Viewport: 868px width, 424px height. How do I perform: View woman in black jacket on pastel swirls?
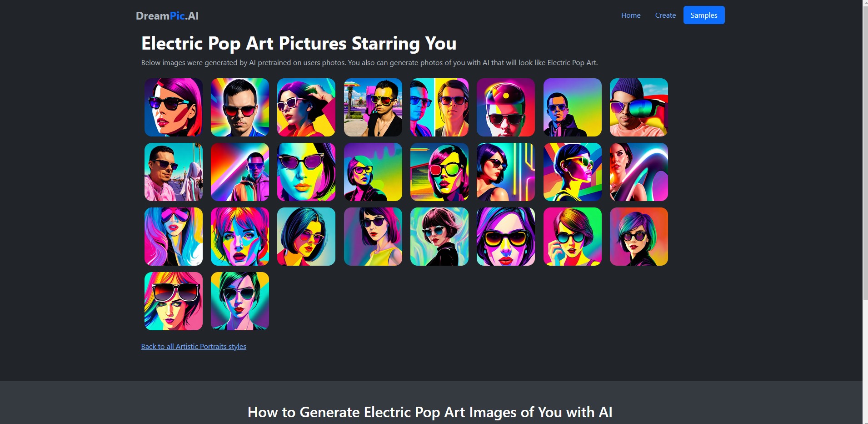(x=439, y=237)
